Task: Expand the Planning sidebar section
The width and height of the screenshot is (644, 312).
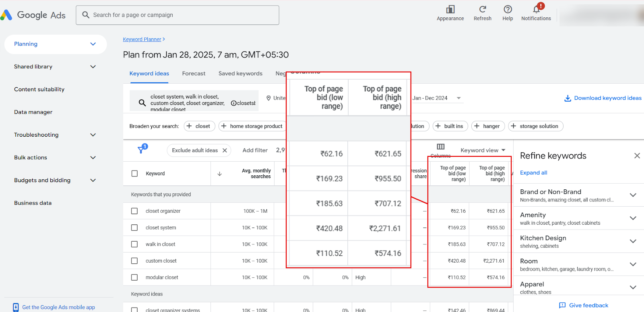Action: 93,44
